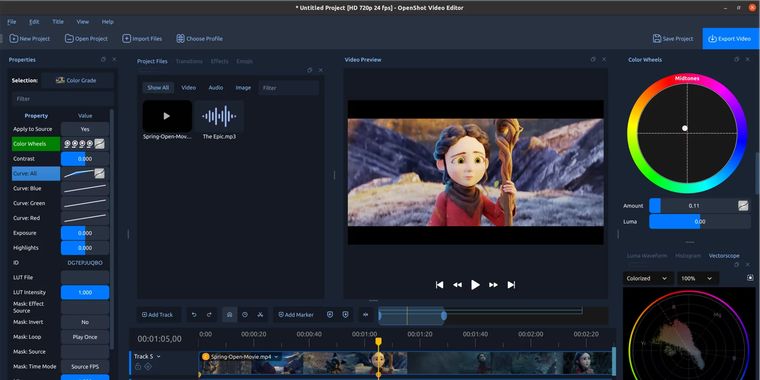Click the Properties panel Filter field
Viewport: 760px width, 380px height.
(63, 99)
